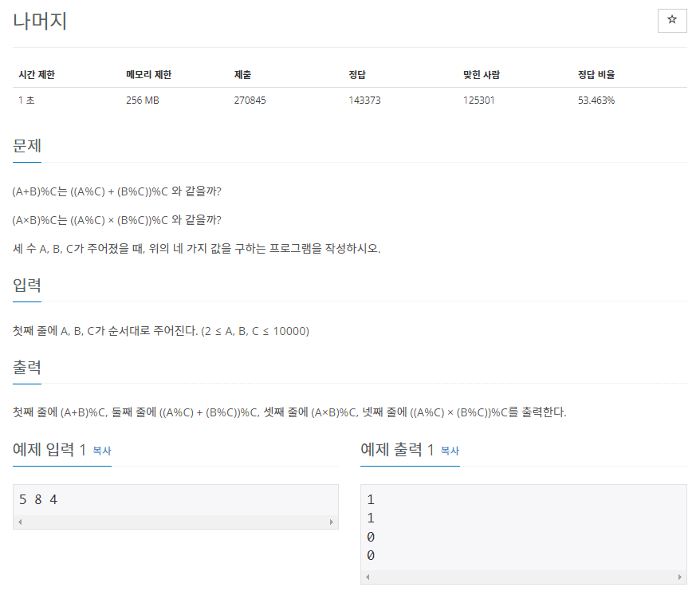Click the sentence starting '세 수 A, B, C가'
700x599 pixels.
click(196, 249)
